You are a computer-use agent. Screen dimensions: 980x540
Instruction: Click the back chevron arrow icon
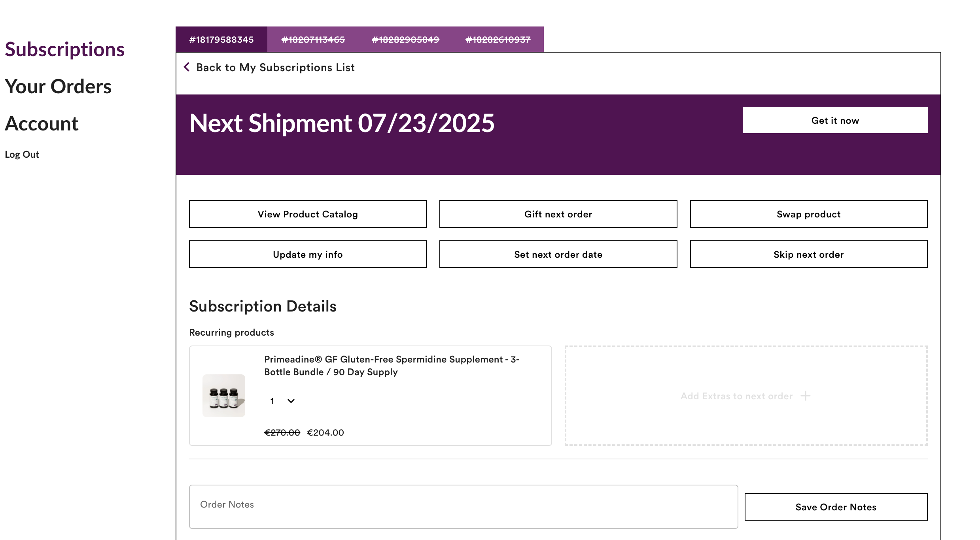(x=187, y=67)
